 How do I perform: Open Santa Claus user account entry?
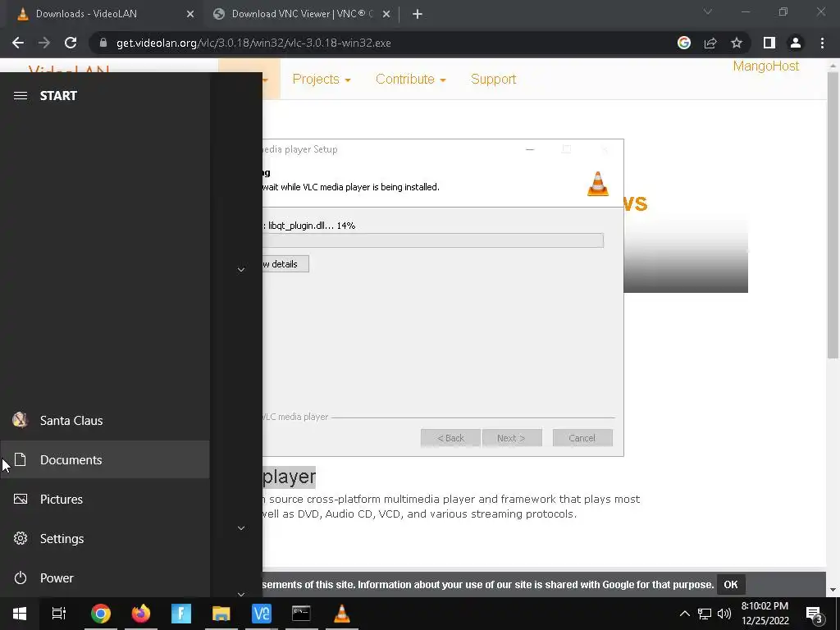pyautogui.click(x=105, y=421)
